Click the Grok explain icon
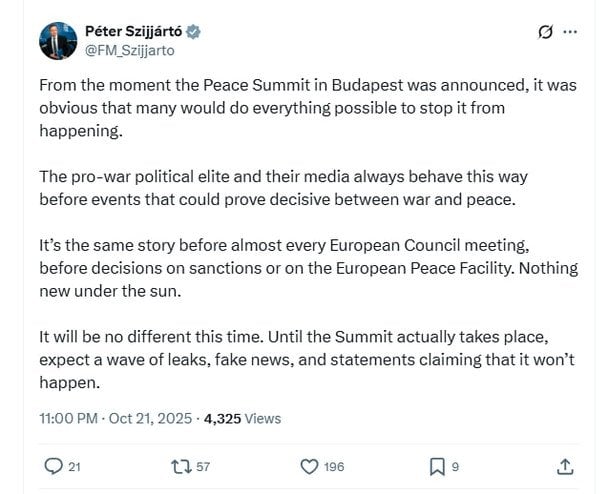Image resolution: width=608 pixels, height=494 pixels. 545,32
